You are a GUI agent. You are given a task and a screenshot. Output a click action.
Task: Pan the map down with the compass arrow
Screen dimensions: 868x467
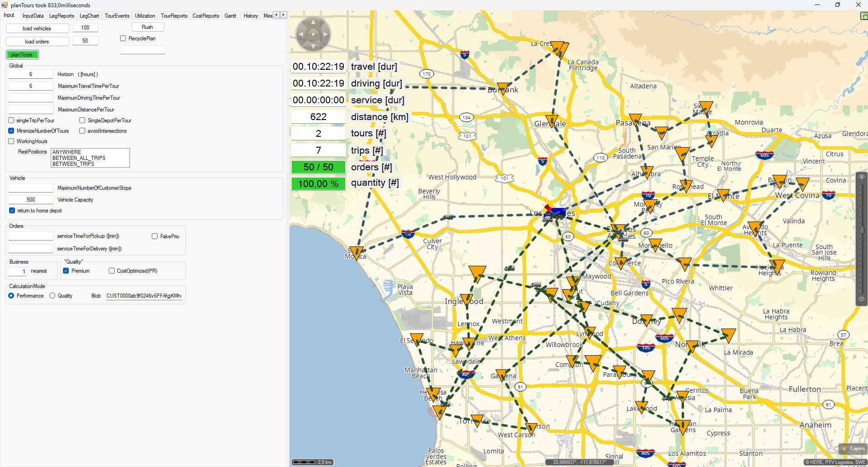(313, 46)
